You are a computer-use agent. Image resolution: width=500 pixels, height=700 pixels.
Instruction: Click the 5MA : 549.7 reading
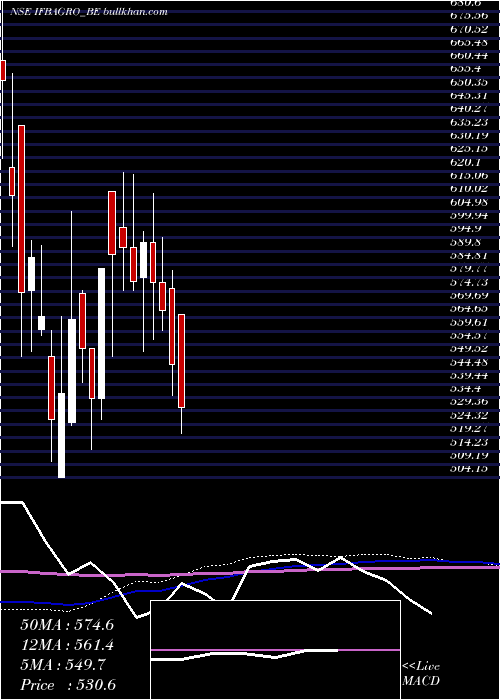[63, 665]
